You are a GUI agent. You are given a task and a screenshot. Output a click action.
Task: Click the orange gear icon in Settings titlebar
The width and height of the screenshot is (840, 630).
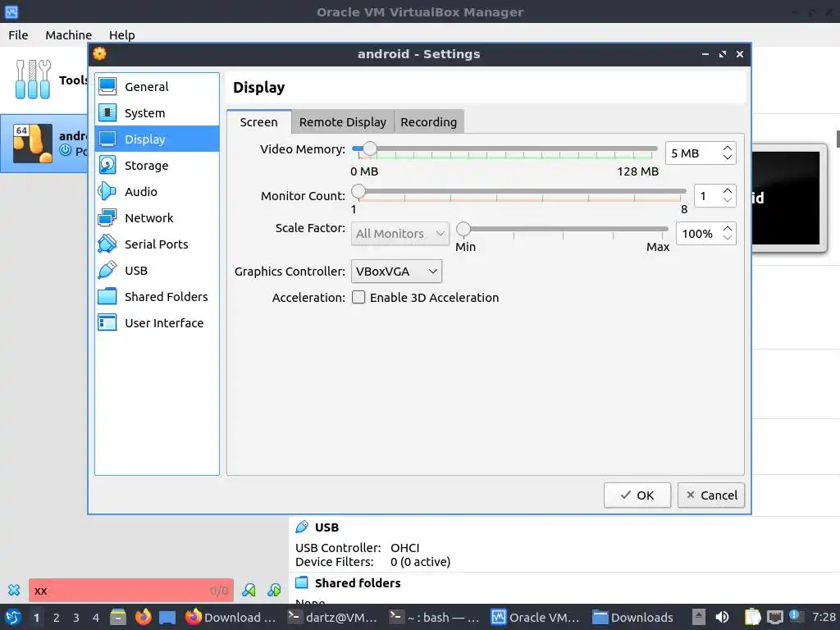click(99, 53)
